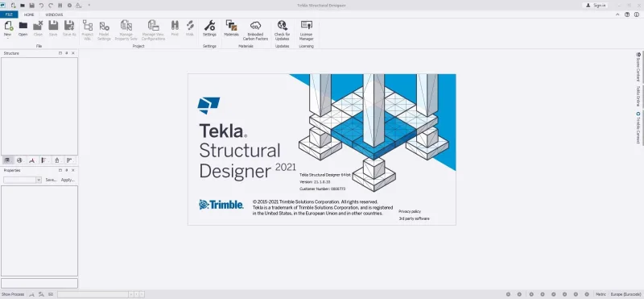Click the info icon beside help

636,15
